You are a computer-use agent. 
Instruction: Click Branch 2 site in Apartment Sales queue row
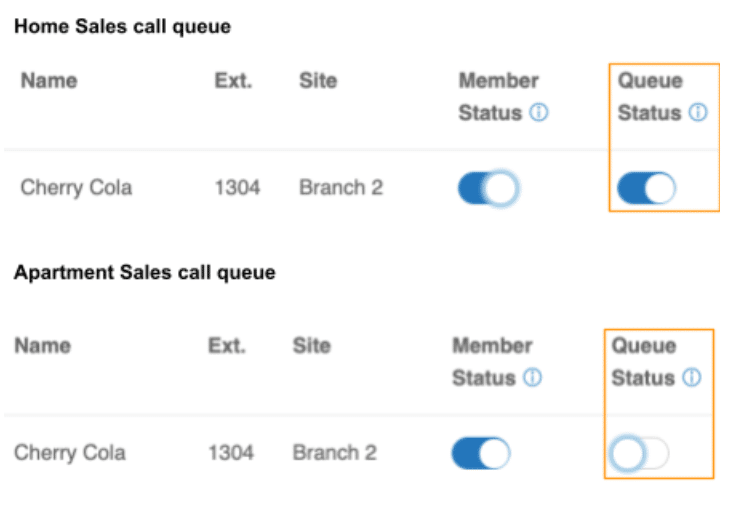point(334,453)
